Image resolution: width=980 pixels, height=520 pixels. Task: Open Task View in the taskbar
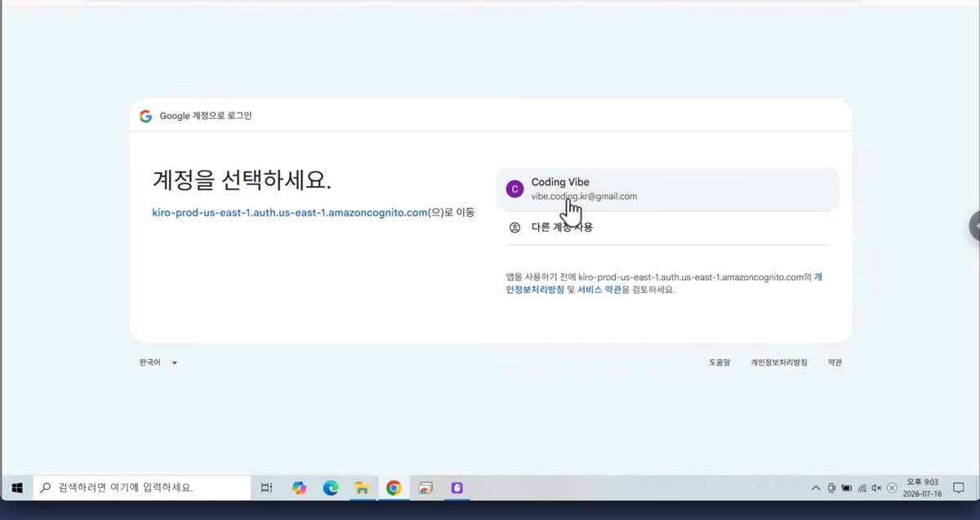tap(266, 488)
